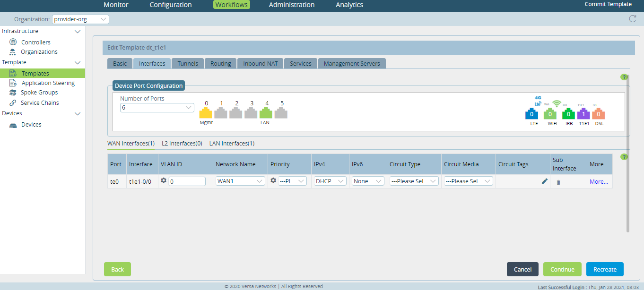
Task: Click the sub interface trash icon
Action: tap(558, 182)
